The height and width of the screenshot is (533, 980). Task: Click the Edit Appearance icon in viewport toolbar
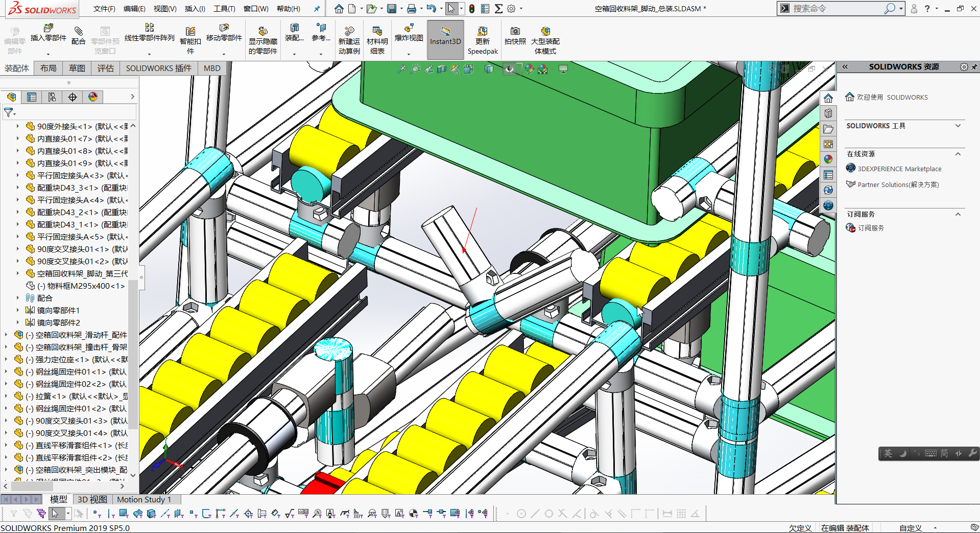[x=530, y=68]
